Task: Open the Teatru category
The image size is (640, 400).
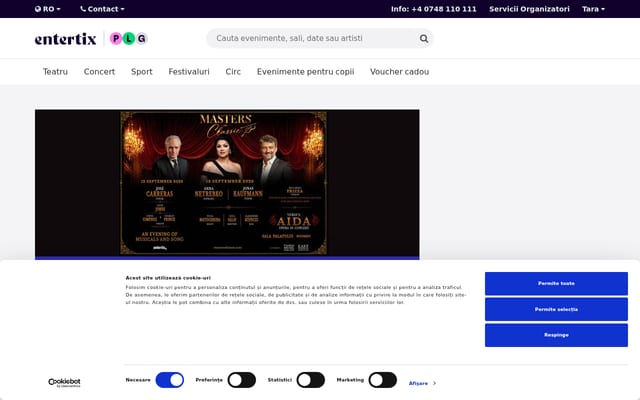Action: (x=56, y=72)
